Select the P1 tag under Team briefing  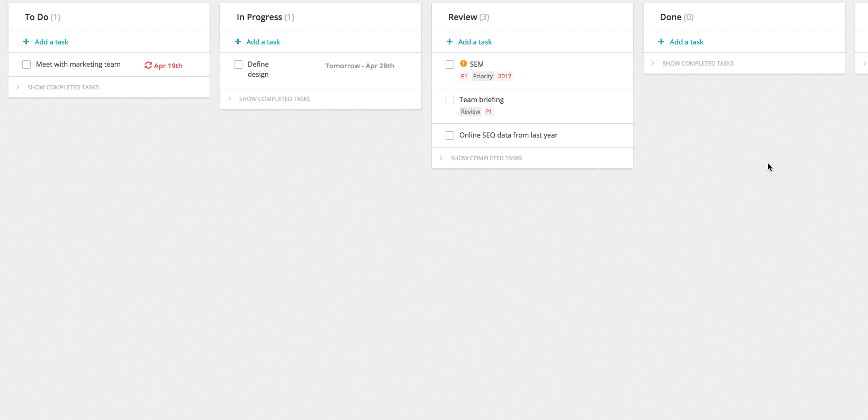489,112
